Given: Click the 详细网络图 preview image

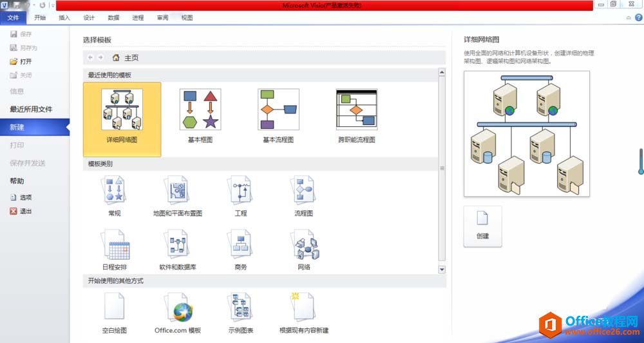Looking at the screenshot, I should click(x=527, y=133).
